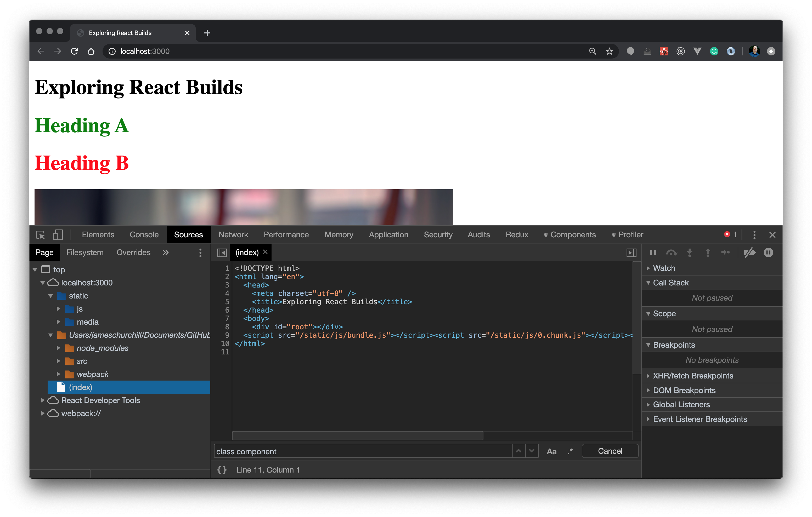Show more navigator tabs chevron
The width and height of the screenshot is (812, 517).
coord(166,252)
